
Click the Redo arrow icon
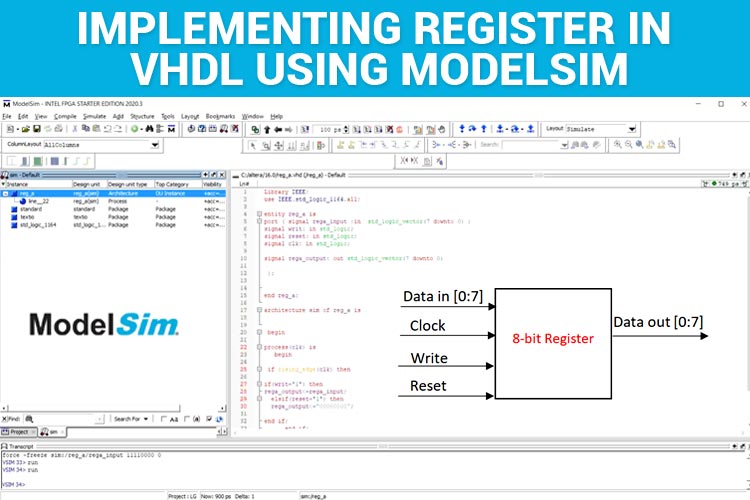[118, 129]
